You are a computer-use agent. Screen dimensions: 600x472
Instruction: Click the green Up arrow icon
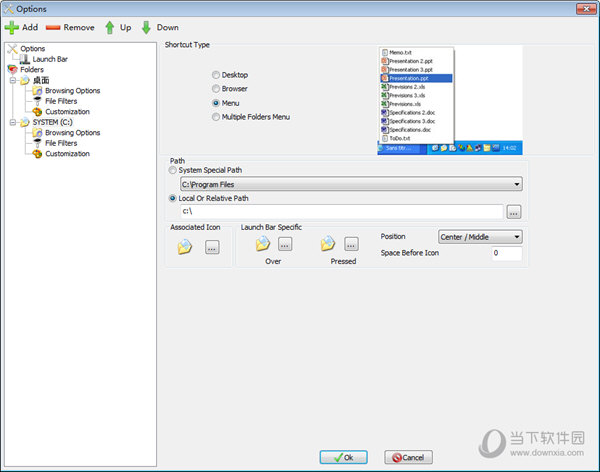pos(110,28)
